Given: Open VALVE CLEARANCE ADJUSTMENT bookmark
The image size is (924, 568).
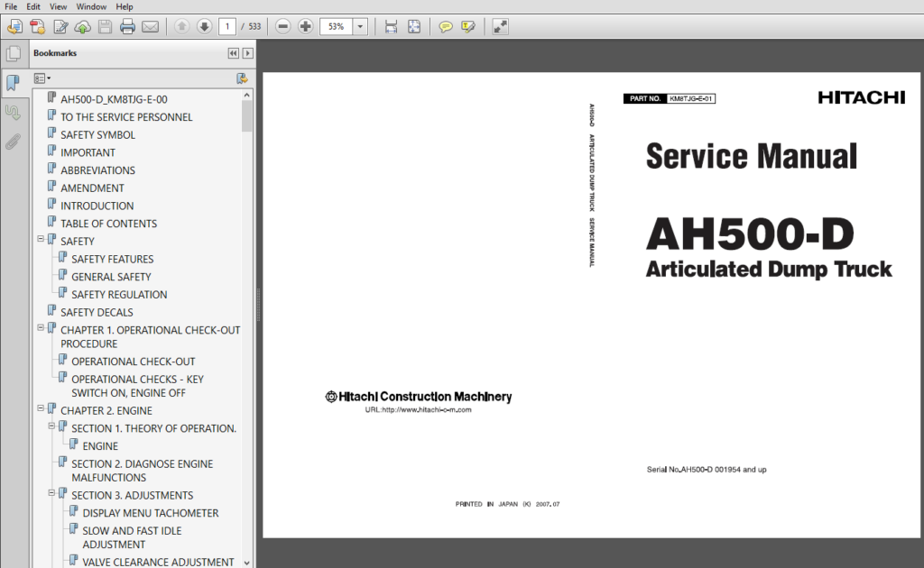Looking at the screenshot, I should [158, 562].
